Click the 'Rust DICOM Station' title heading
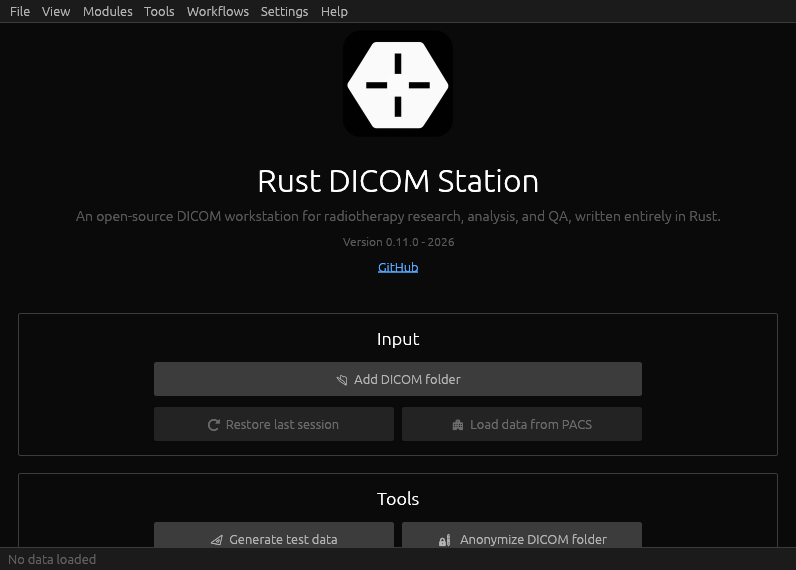This screenshot has width=796, height=570. point(398,181)
